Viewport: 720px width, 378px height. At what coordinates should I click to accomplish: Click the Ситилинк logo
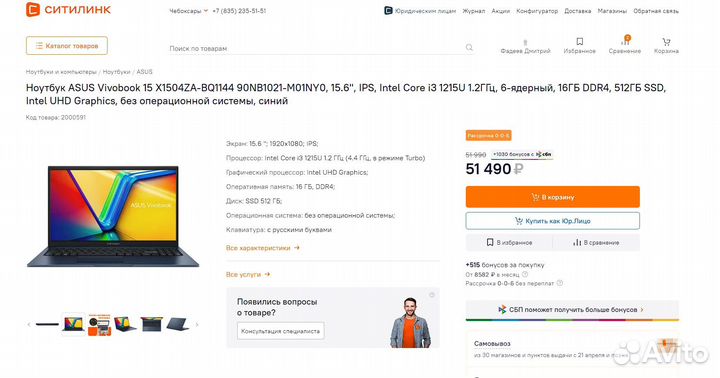[68, 9]
